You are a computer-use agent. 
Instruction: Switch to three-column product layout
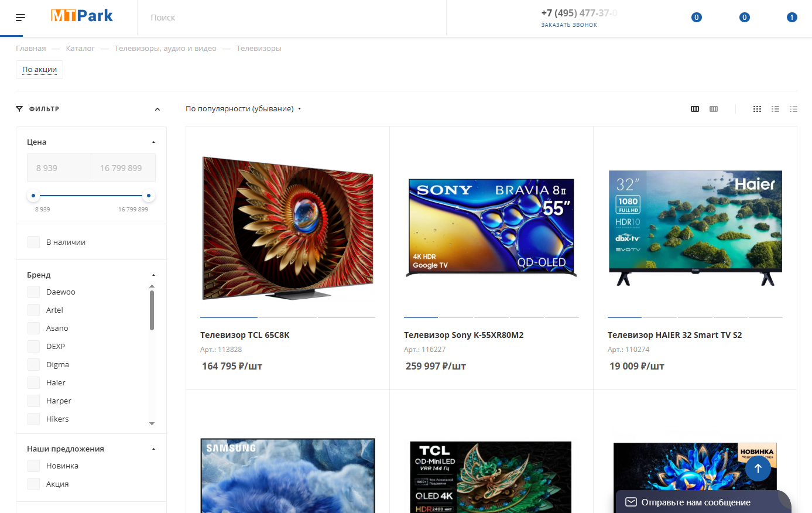[695, 109]
